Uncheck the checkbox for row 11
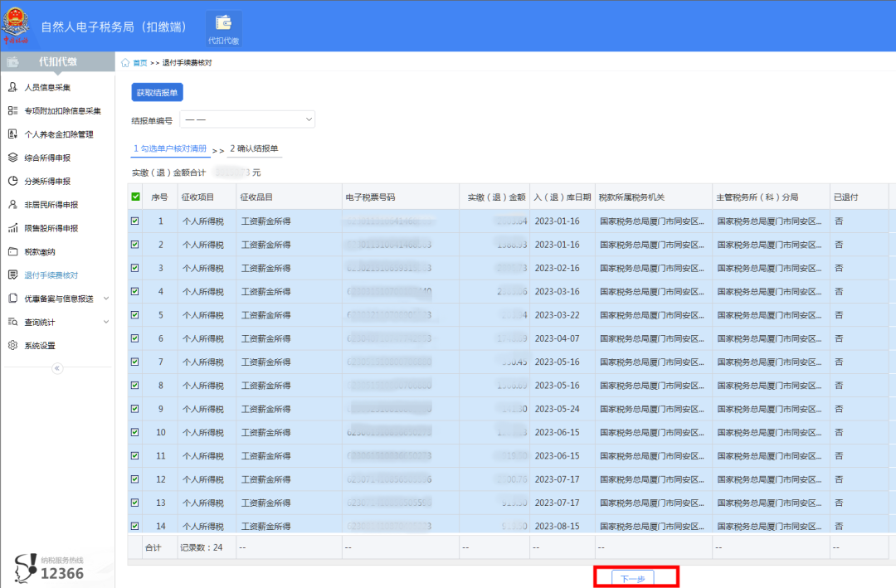The width and height of the screenshot is (896, 588). [135, 455]
